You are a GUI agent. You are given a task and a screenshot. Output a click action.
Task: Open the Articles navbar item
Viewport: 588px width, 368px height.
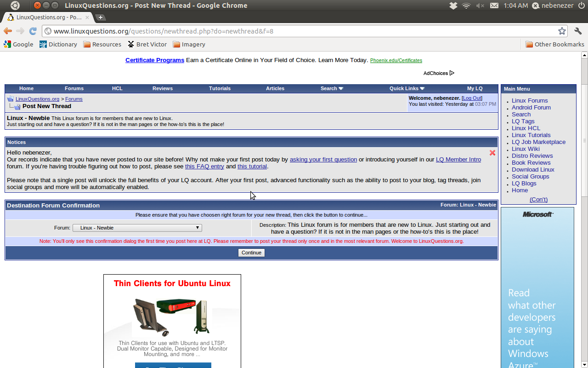tap(275, 88)
